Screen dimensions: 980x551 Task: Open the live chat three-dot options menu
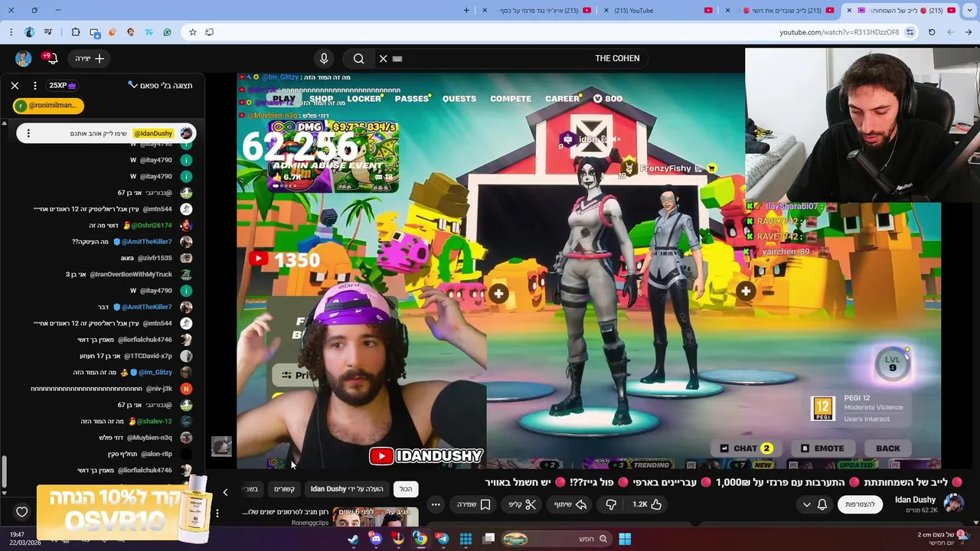[x=35, y=86]
